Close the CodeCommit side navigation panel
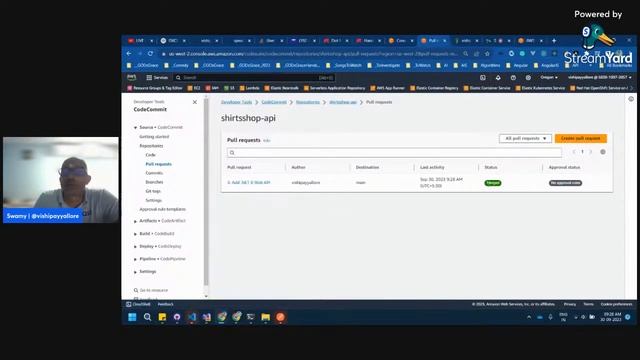 [195, 102]
